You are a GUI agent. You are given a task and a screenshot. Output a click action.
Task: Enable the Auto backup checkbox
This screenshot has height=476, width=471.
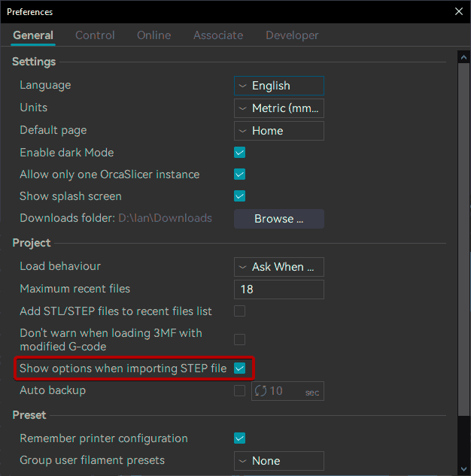(x=239, y=391)
